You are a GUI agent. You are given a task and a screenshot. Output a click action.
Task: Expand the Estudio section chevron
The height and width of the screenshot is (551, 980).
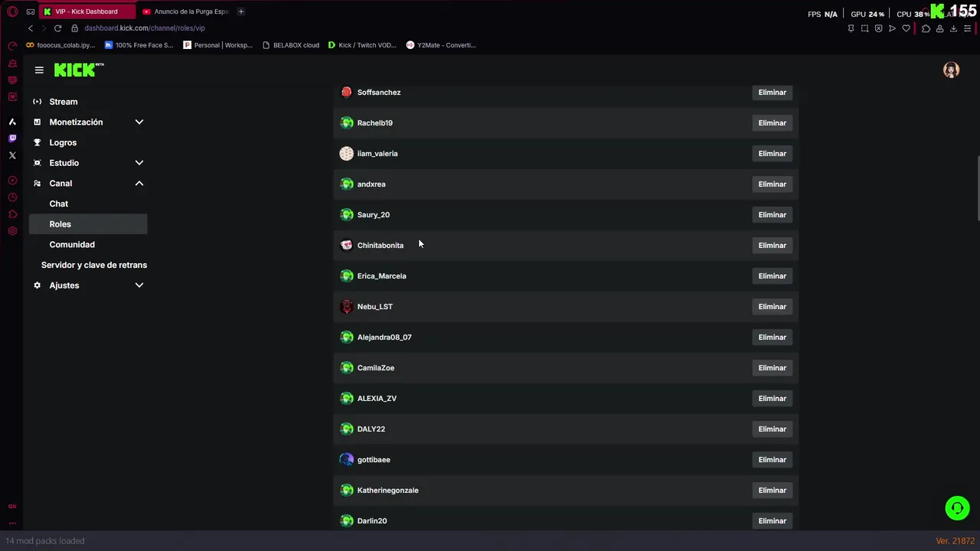pyautogui.click(x=139, y=163)
